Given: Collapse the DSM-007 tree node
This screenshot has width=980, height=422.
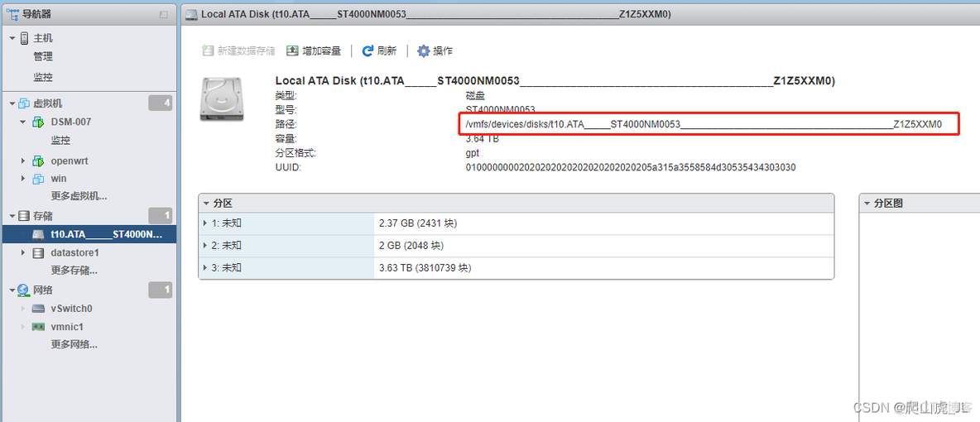Looking at the screenshot, I should pos(23,122).
